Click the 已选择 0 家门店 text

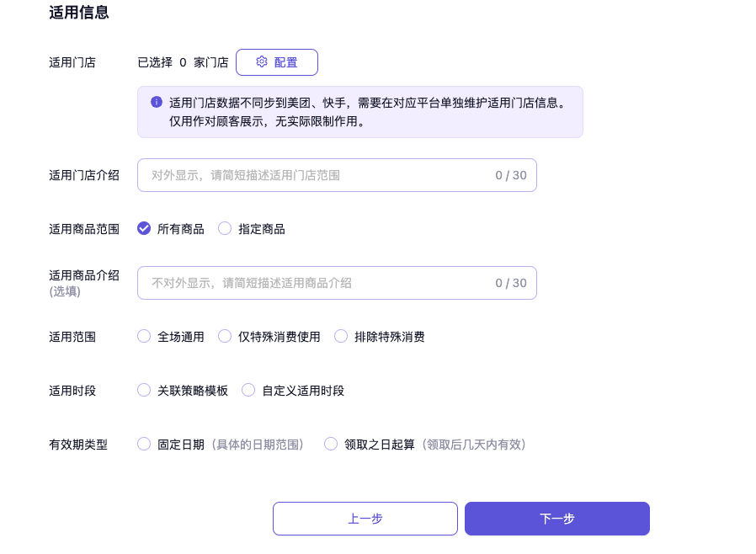pos(183,62)
